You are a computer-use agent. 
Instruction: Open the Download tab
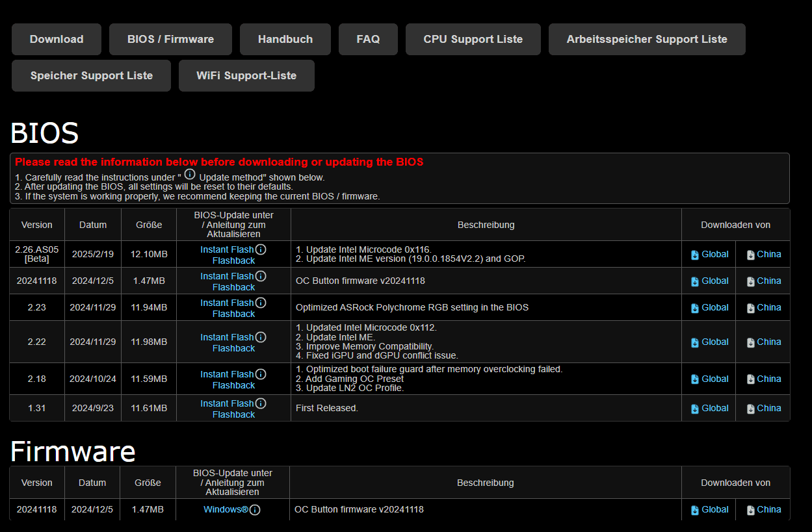point(57,39)
